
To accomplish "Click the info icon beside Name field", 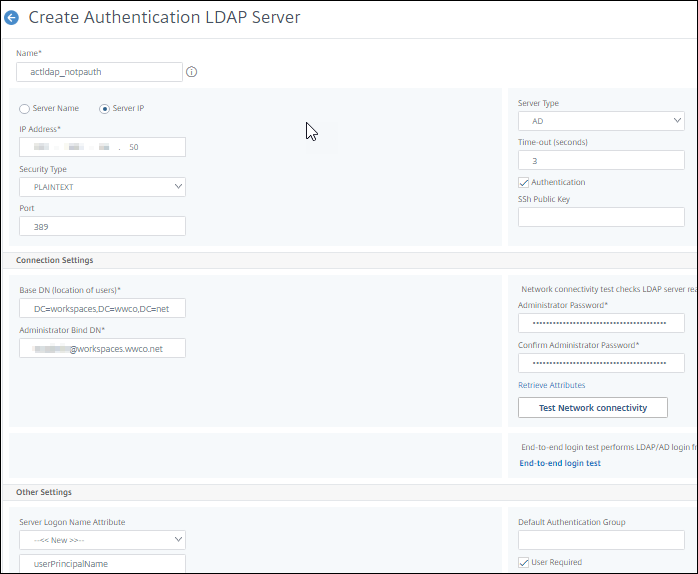I will point(192,72).
